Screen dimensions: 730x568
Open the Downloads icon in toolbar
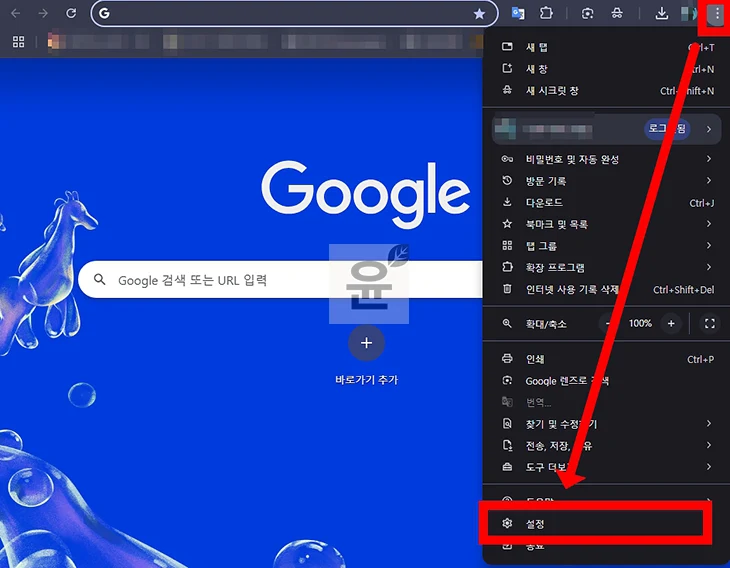point(661,14)
